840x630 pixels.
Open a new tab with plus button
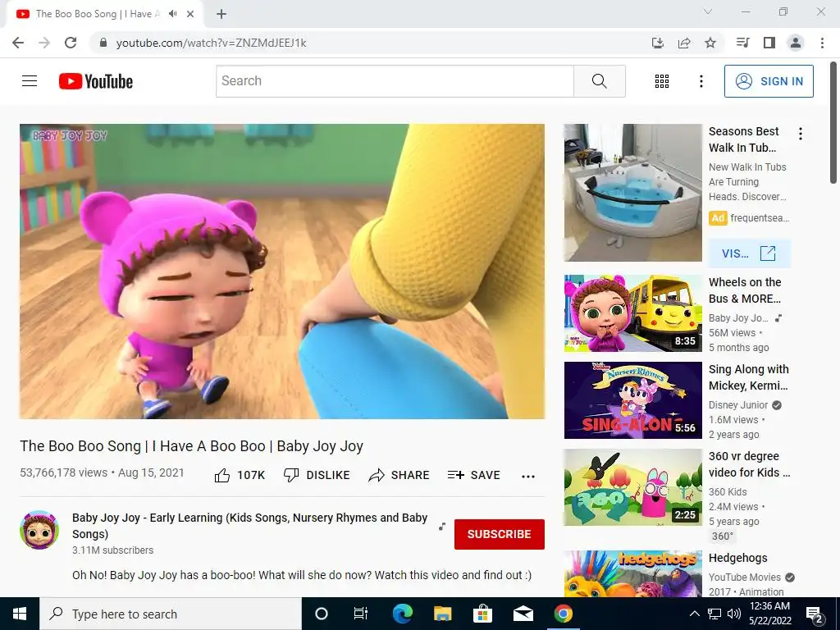[221, 14]
